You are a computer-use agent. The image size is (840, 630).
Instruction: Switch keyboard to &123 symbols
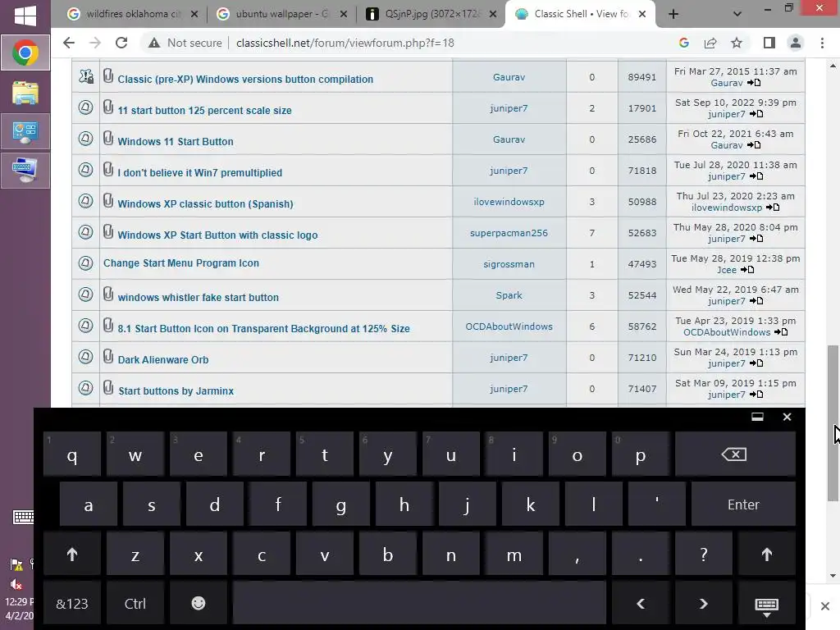[72, 604]
